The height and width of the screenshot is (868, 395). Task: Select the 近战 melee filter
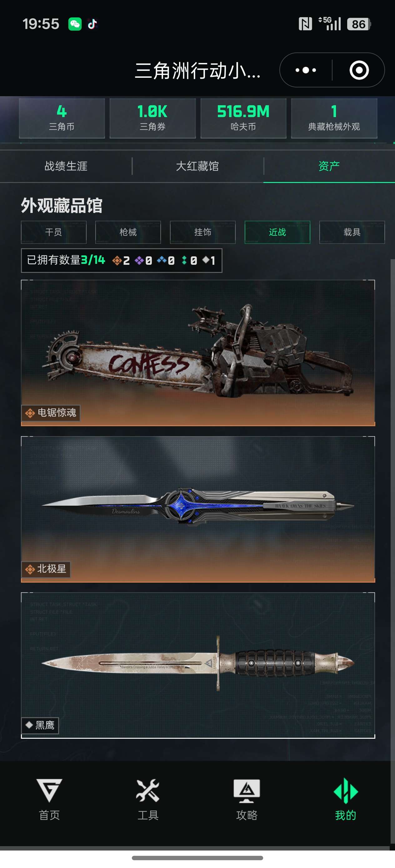(x=277, y=232)
